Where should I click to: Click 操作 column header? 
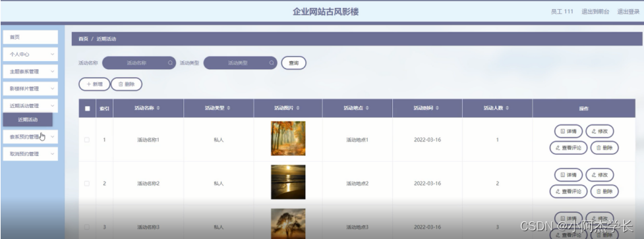(583, 109)
